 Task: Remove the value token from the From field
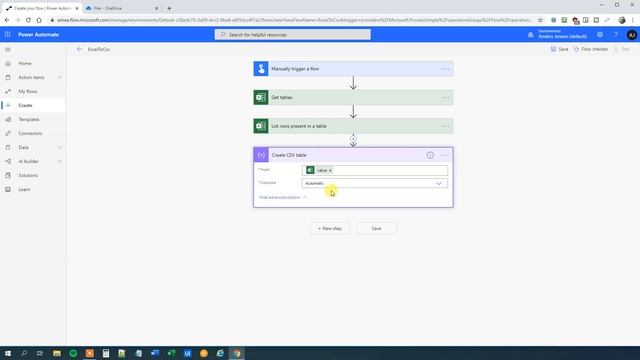[x=331, y=170]
